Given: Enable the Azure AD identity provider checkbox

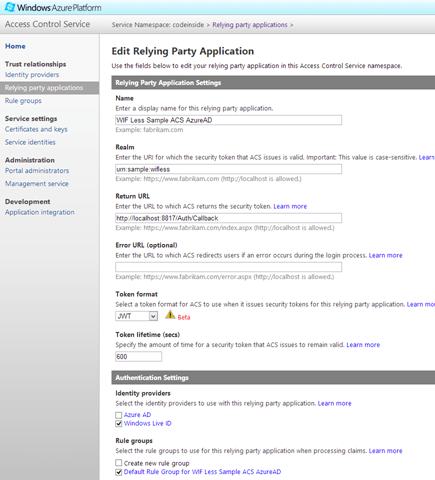Looking at the screenshot, I should point(118,415).
